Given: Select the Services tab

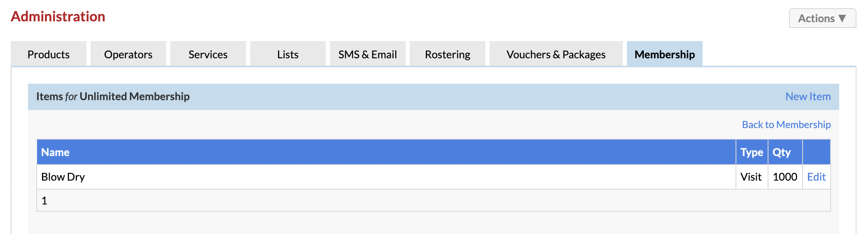Looking at the screenshot, I should tap(208, 54).
